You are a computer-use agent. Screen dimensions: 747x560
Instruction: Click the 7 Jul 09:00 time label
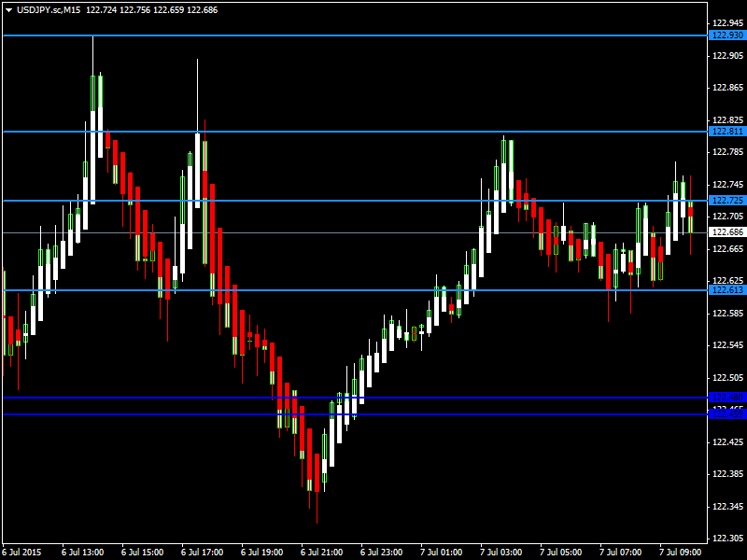(680, 552)
